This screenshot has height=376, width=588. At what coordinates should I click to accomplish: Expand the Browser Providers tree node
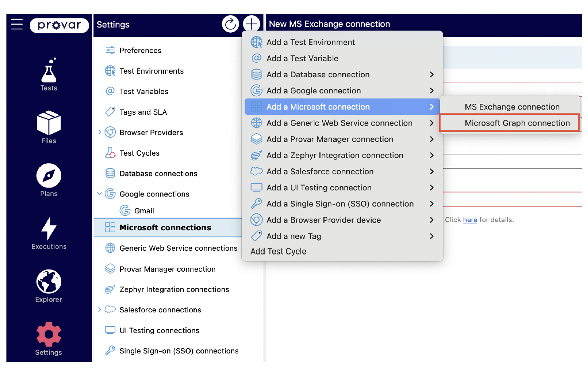click(x=100, y=132)
